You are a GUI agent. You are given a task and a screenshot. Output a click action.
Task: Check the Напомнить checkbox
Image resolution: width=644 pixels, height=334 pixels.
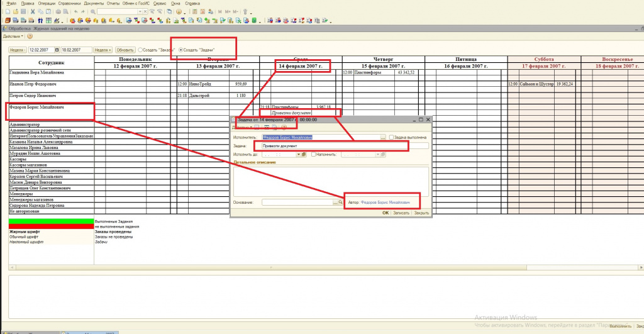point(313,155)
